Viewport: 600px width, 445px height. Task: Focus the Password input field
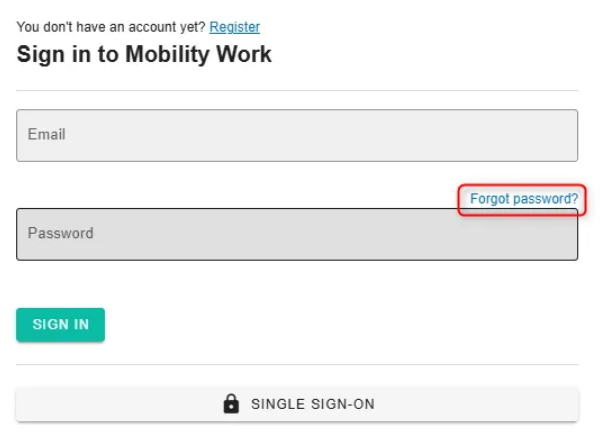pos(297,234)
